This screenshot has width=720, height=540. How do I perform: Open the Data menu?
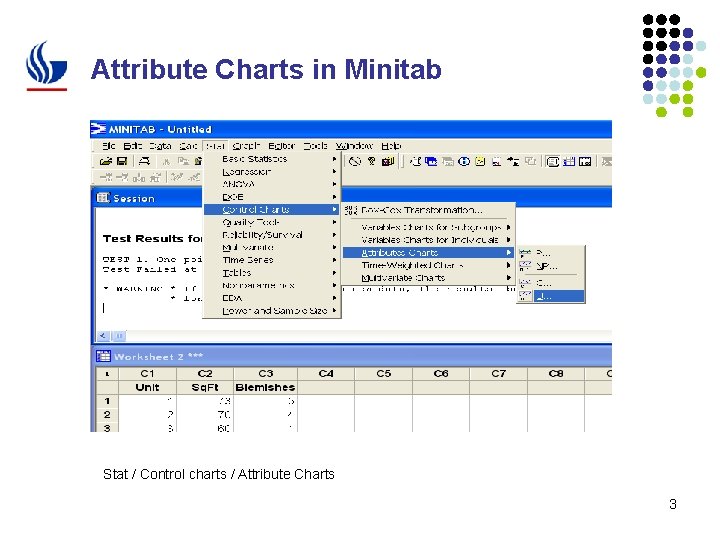pos(160,146)
